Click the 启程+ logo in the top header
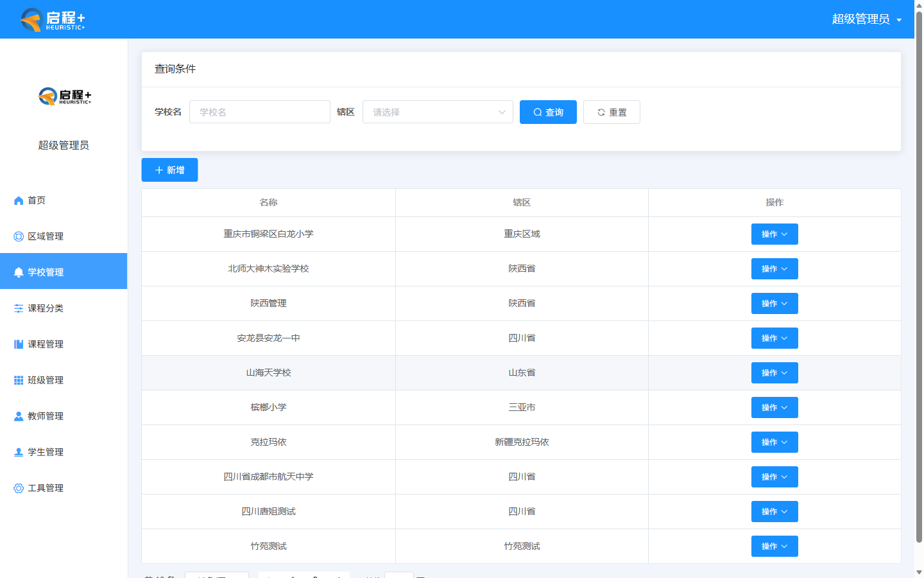This screenshot has height=578, width=924. (x=53, y=19)
